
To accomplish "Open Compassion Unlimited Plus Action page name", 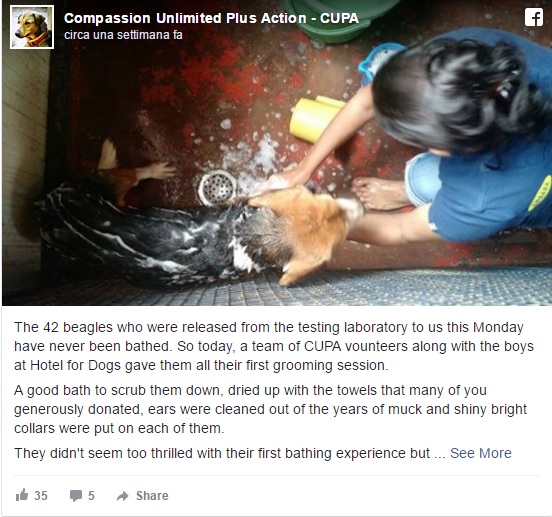I will (211, 18).
